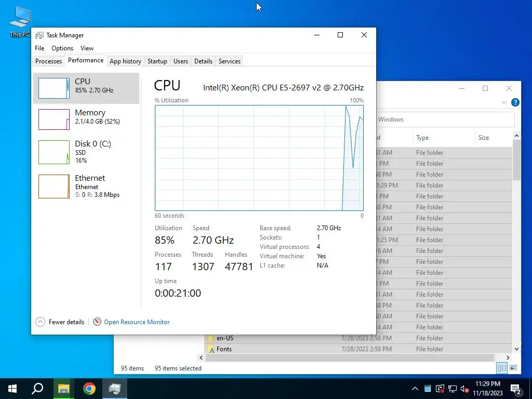Switch to the Services tab
532x399 pixels.
pyautogui.click(x=229, y=61)
